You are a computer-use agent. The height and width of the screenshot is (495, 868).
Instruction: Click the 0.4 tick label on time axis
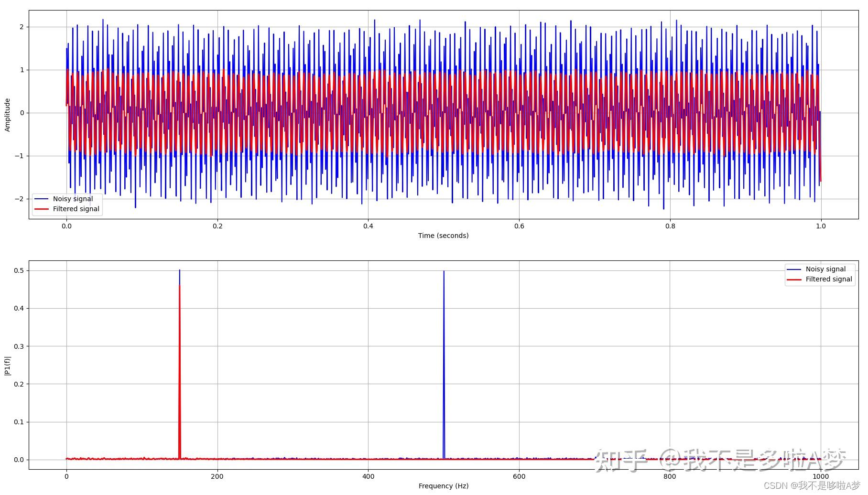click(368, 226)
